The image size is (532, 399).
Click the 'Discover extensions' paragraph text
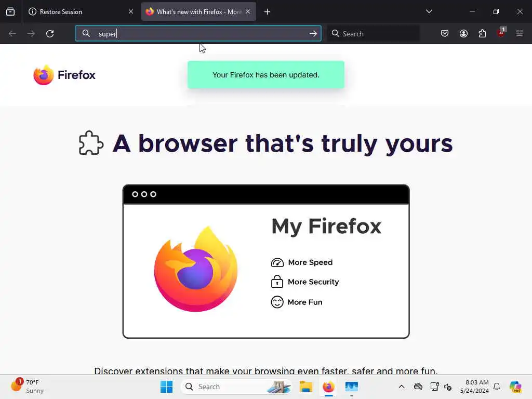tap(266, 370)
